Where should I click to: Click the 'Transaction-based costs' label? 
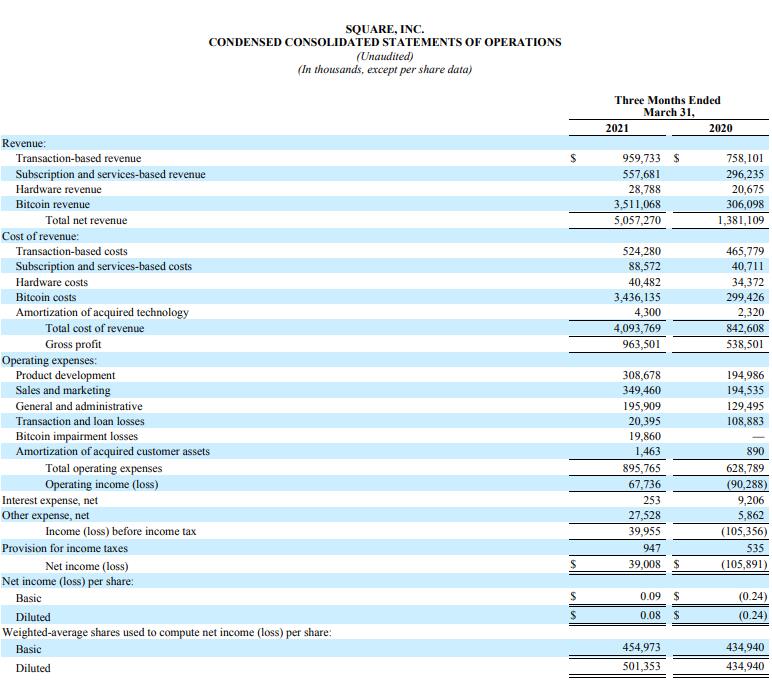tap(71, 251)
